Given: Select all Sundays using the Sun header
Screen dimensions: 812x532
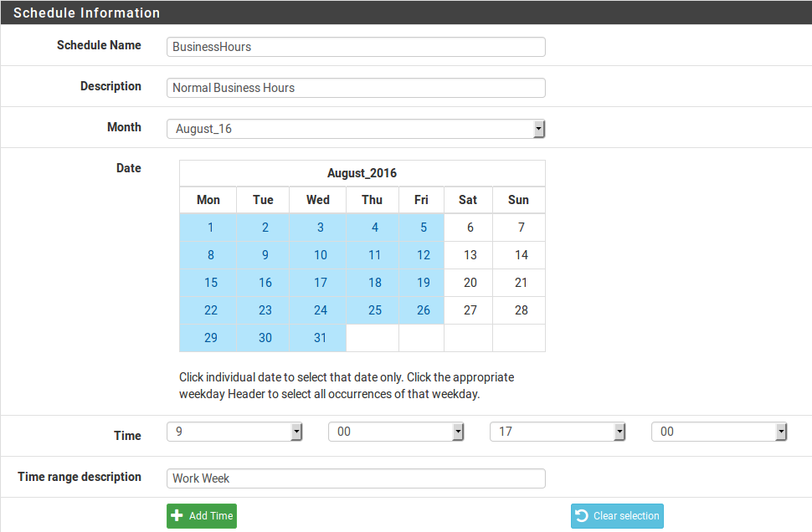Looking at the screenshot, I should coord(518,200).
